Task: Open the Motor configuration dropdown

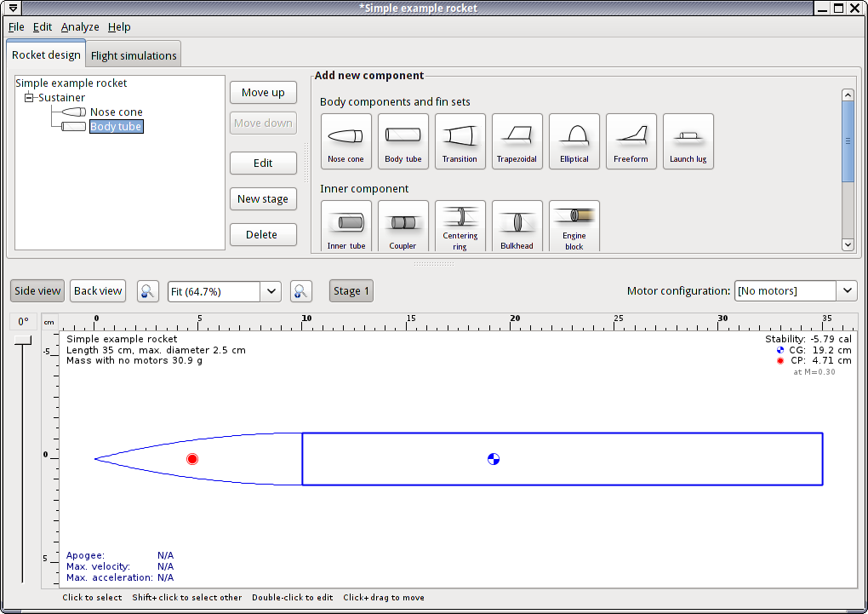Action: click(x=847, y=291)
